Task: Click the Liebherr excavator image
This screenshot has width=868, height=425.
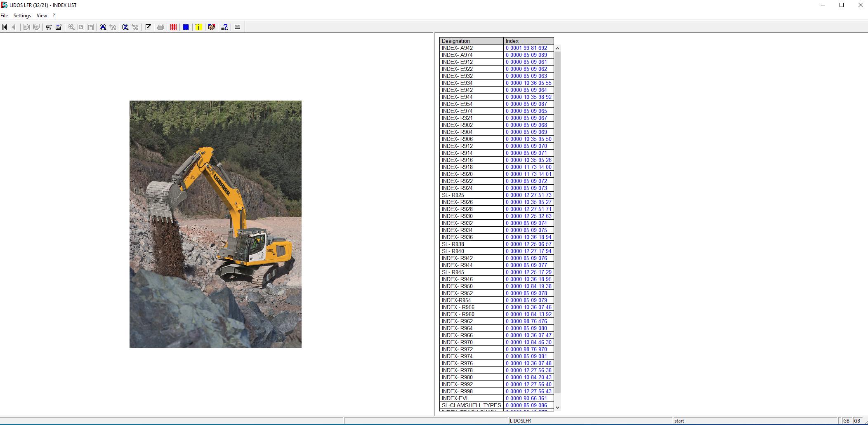Action: (215, 224)
